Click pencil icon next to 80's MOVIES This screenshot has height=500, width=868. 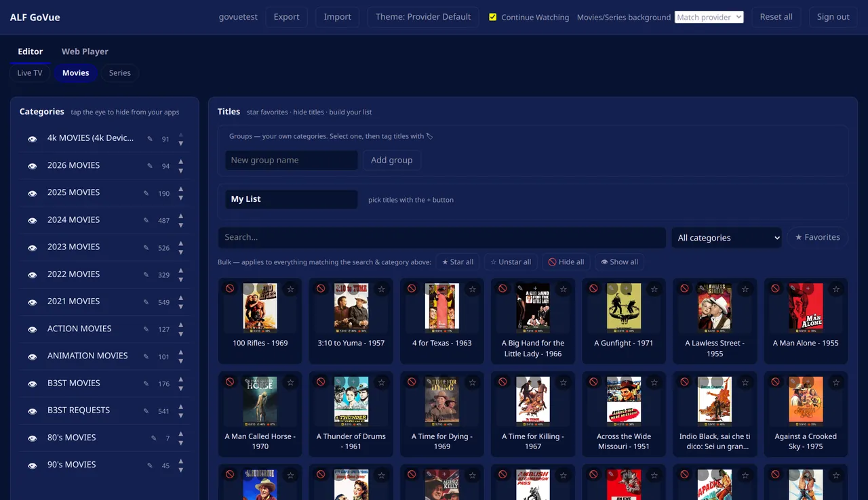tap(153, 438)
